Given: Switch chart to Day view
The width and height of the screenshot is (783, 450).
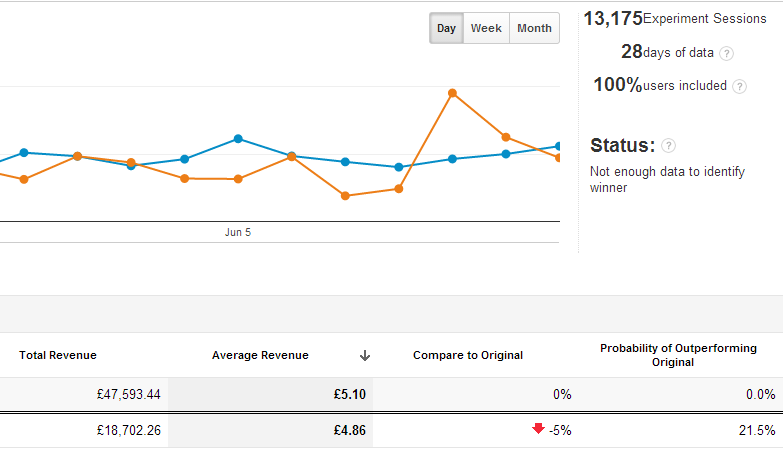Looking at the screenshot, I should [446, 28].
